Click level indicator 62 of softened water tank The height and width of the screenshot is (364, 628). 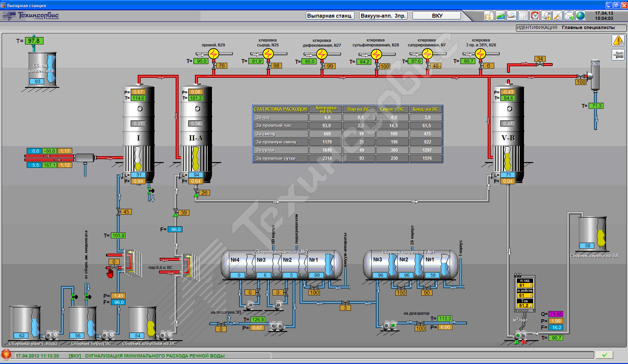22,336
